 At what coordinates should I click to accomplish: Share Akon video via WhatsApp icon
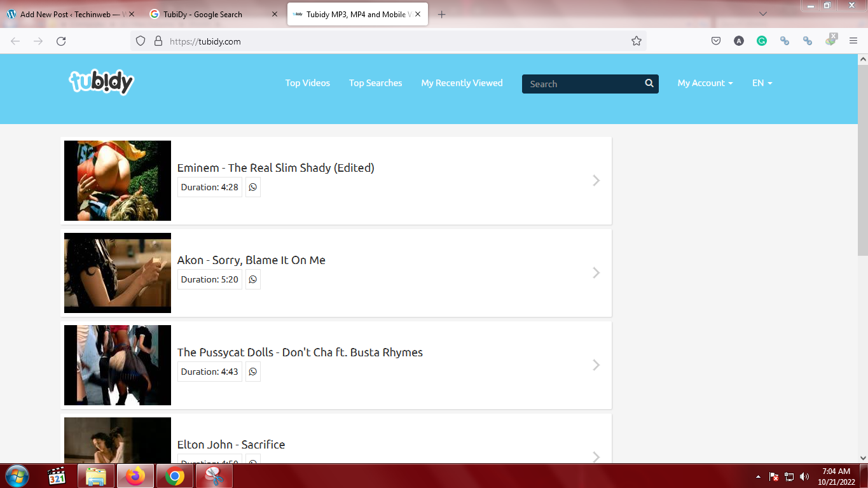click(x=253, y=279)
